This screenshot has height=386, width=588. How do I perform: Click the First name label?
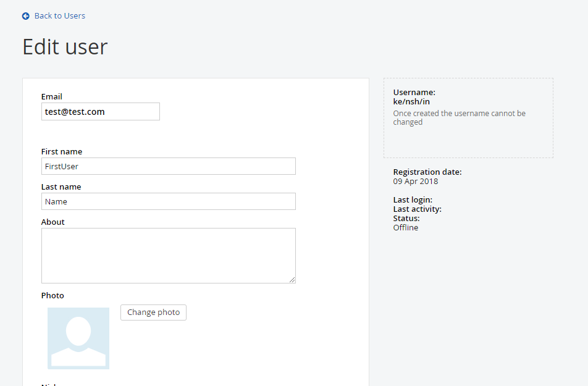pos(62,151)
